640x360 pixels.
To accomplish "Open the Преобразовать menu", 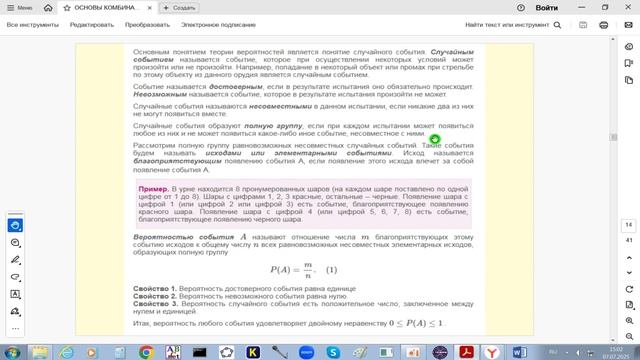I will pos(147,25).
